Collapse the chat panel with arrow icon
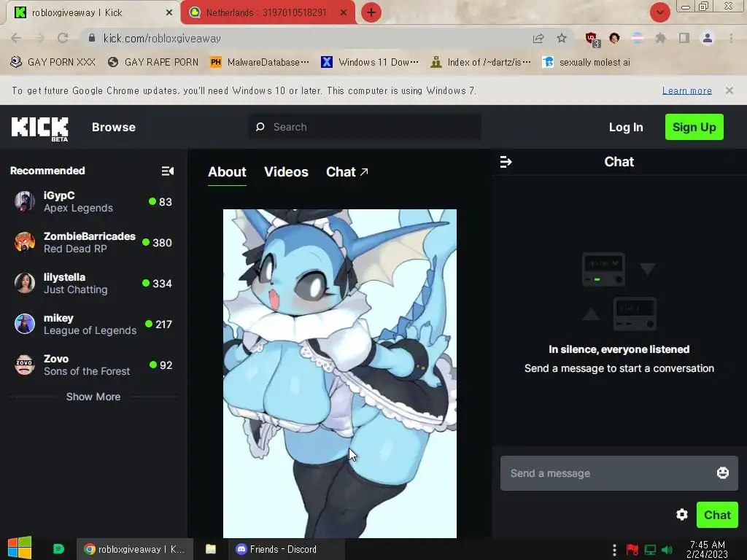The height and width of the screenshot is (560, 747). [506, 162]
